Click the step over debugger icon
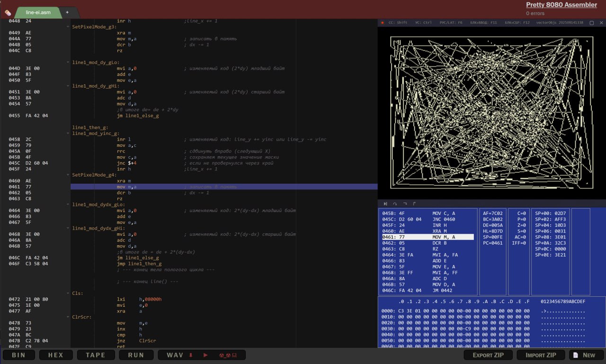Screen dimensions: 606x364 pyautogui.click(x=395, y=204)
